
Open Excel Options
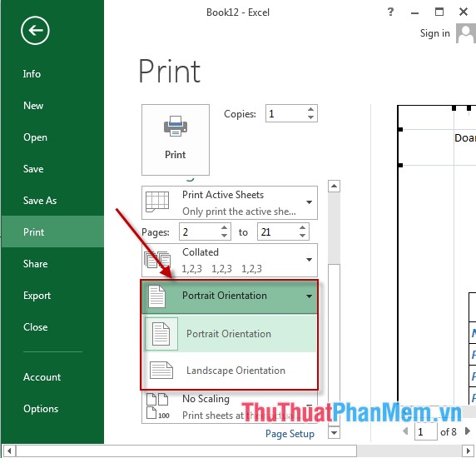(x=41, y=409)
